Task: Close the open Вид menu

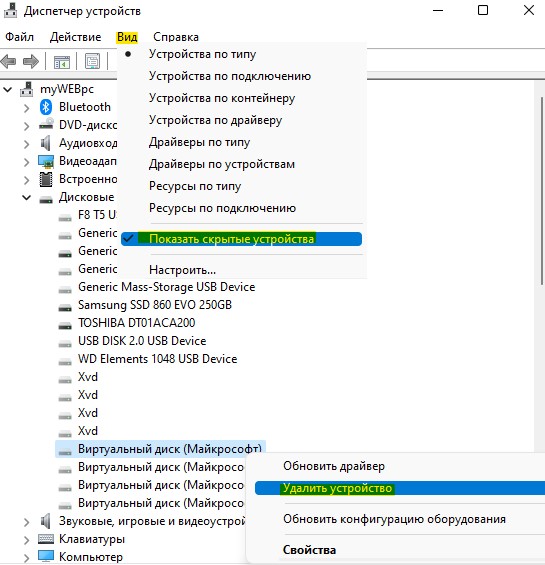Action: [x=127, y=37]
